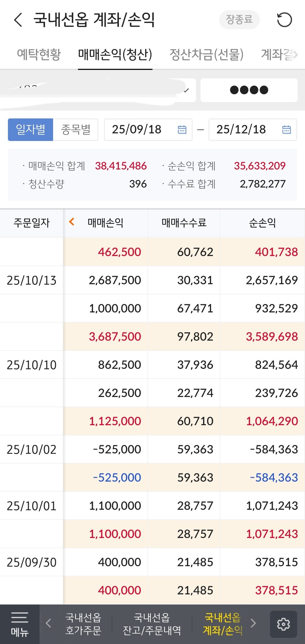Select the 일자별 view toggle
The width and height of the screenshot is (305, 644).
[x=30, y=130]
